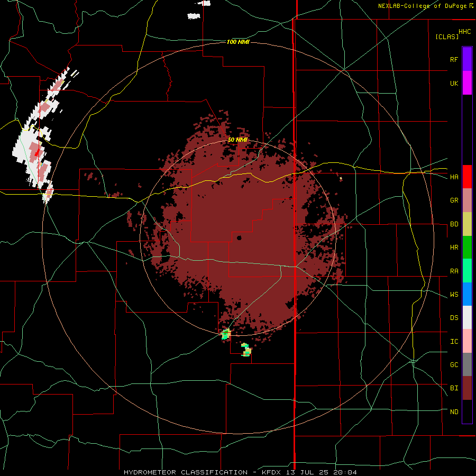Click the Hydrometeor Classification KFDX caption
Viewport: 476px width, 476px height.
click(x=240, y=472)
